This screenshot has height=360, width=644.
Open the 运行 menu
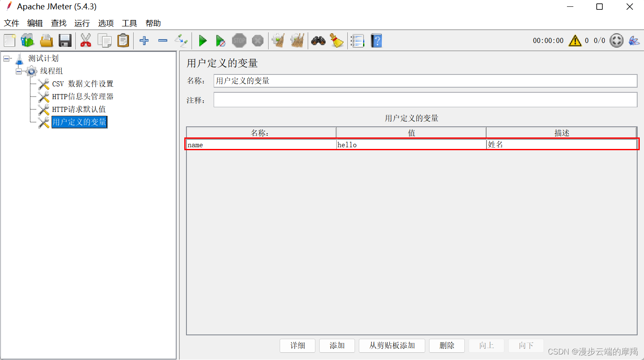[82, 23]
